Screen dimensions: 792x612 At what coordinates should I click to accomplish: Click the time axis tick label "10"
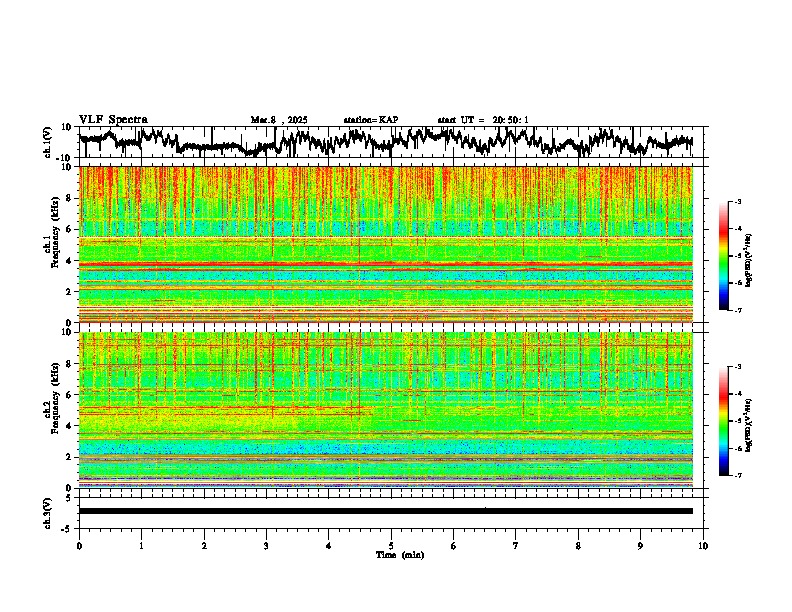pyautogui.click(x=703, y=546)
